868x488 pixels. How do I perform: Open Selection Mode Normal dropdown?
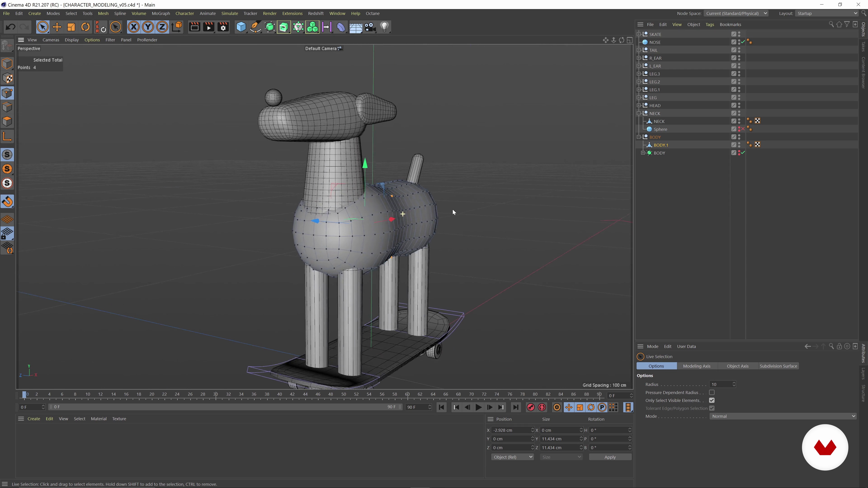(x=783, y=416)
